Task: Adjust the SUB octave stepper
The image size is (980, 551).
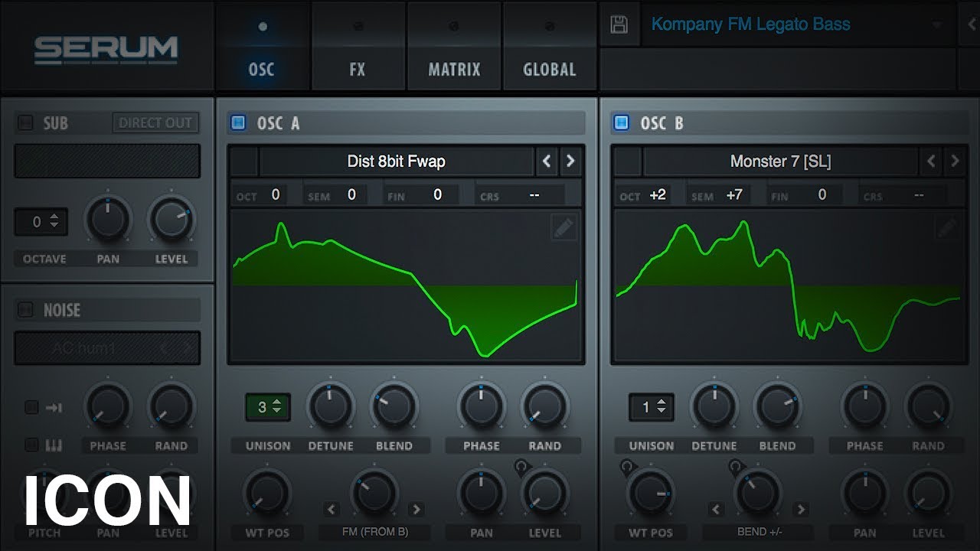Action: (41, 222)
